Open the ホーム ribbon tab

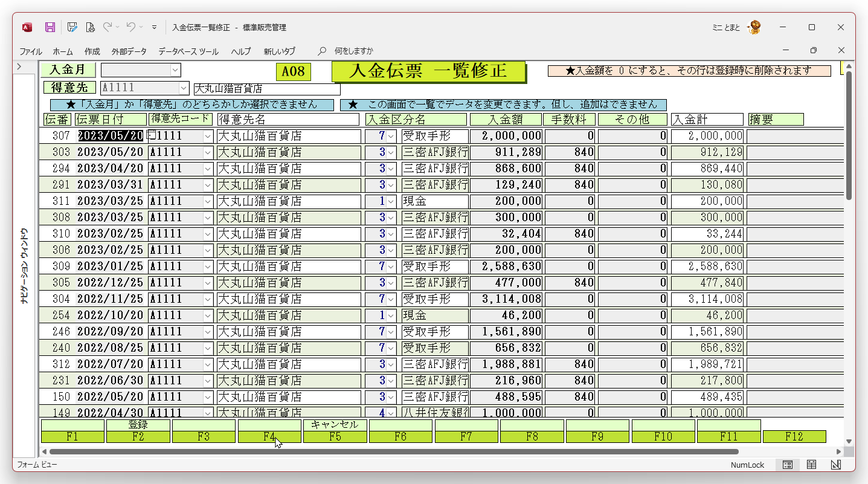63,51
